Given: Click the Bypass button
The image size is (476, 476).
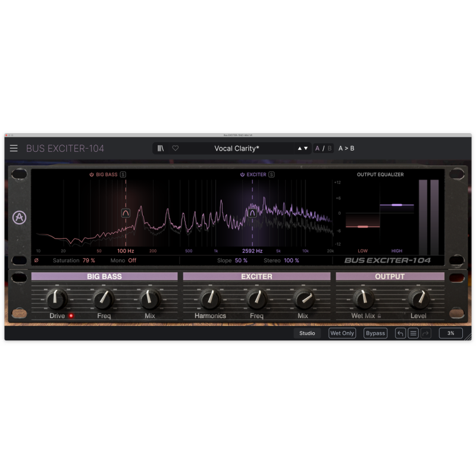Looking at the screenshot, I should [x=375, y=333].
